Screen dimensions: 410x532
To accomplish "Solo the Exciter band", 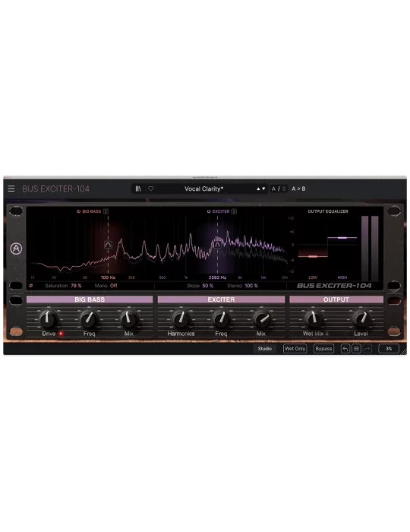I will [x=234, y=211].
